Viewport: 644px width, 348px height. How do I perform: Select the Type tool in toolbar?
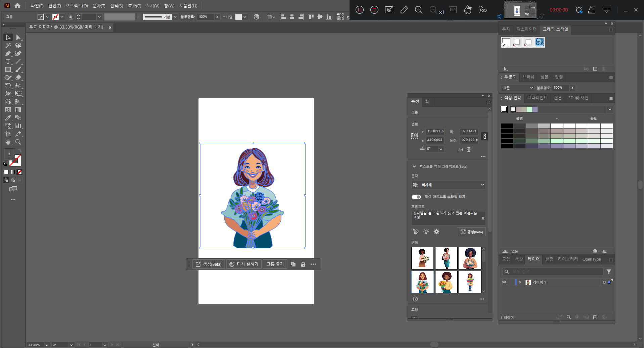click(x=8, y=62)
